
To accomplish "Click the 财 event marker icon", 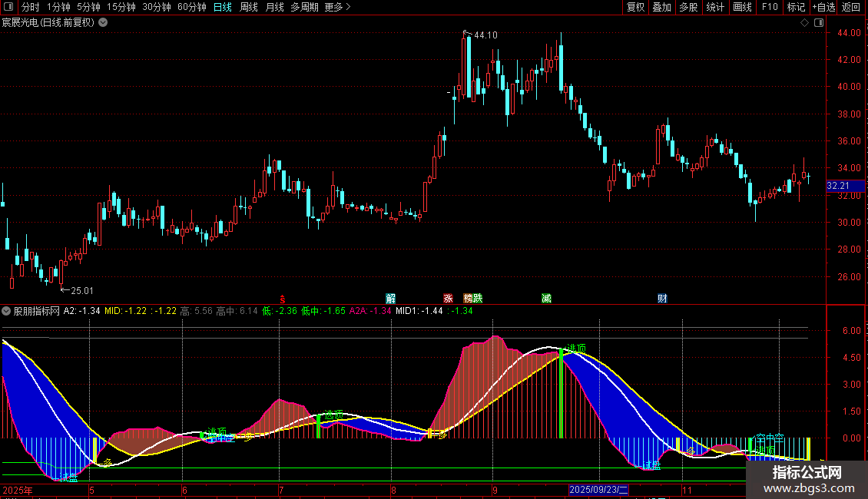I will click(661, 298).
